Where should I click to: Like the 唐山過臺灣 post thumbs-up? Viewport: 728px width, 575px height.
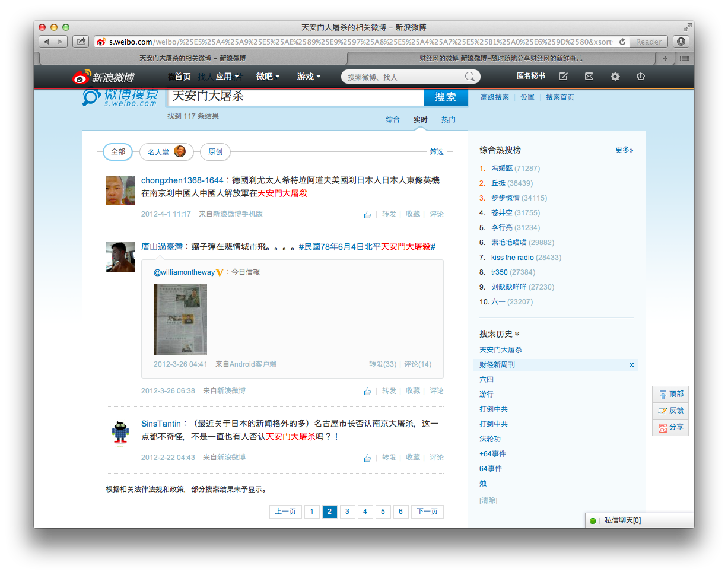367,391
